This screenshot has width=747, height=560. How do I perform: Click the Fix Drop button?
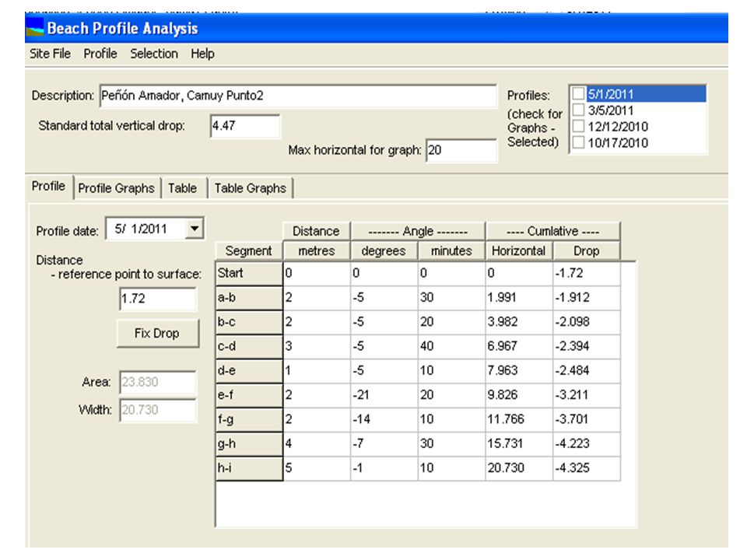coord(157,334)
